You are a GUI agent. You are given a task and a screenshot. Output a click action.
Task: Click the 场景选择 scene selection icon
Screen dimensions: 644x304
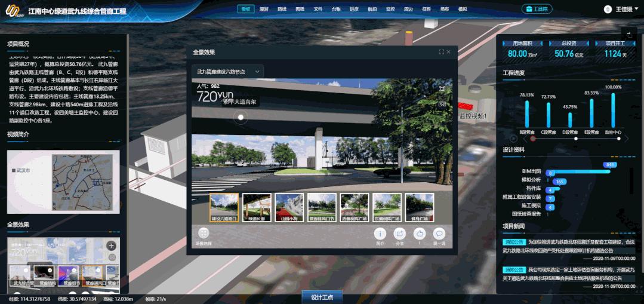[204, 234]
